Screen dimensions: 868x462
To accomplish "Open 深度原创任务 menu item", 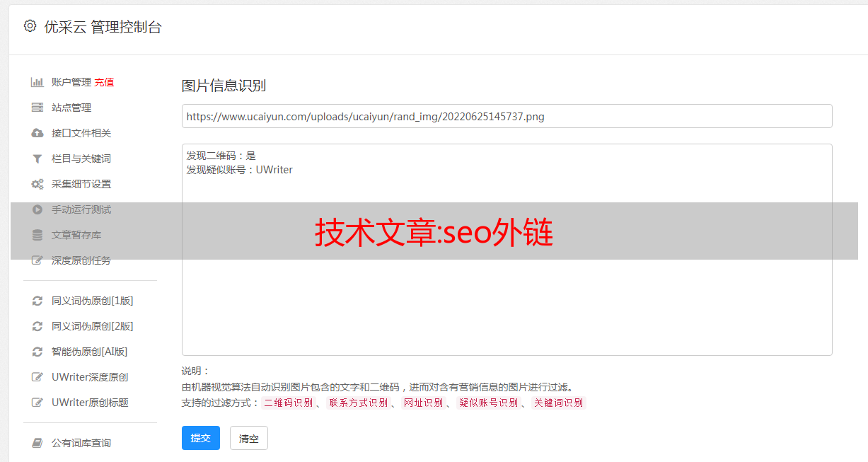I will coord(81,260).
